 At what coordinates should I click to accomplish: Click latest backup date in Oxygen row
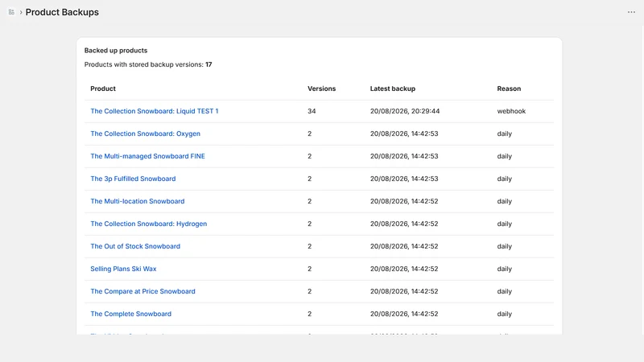404,134
